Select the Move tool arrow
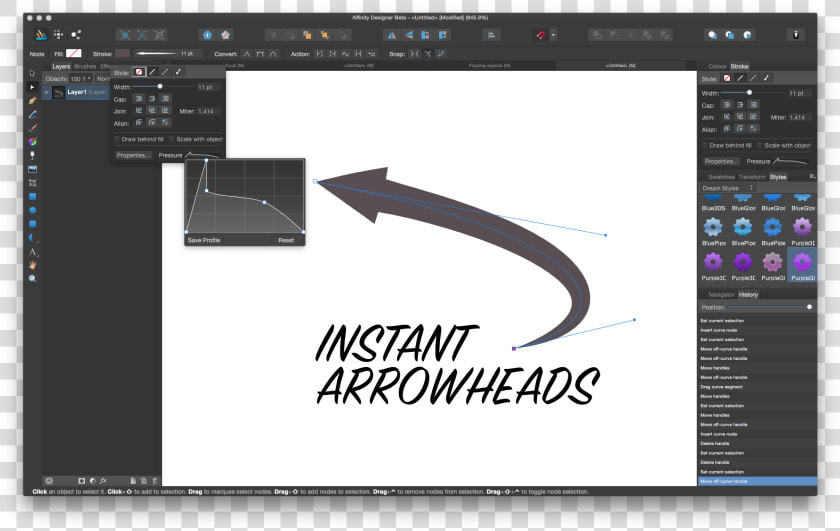The height and width of the screenshot is (531, 840). coord(32,73)
